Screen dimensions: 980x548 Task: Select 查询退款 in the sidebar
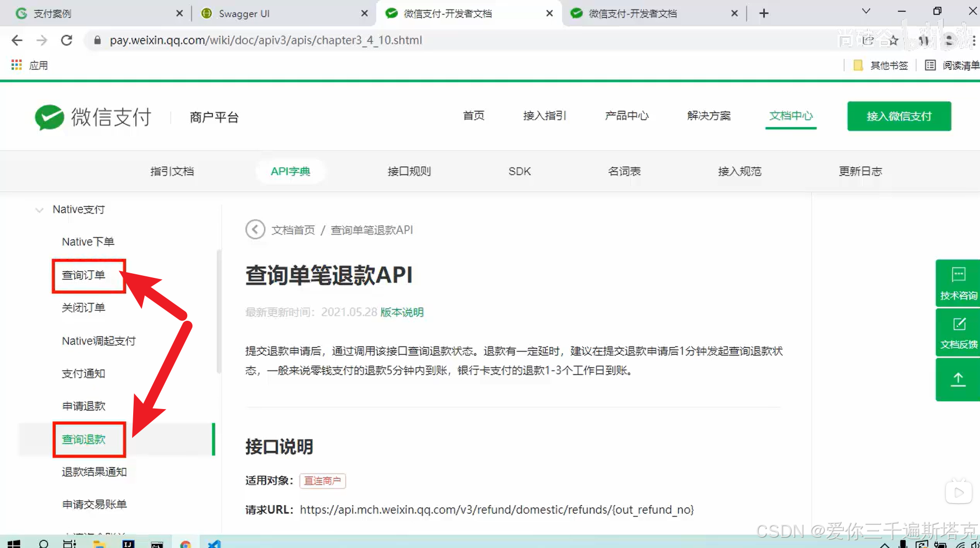click(84, 440)
